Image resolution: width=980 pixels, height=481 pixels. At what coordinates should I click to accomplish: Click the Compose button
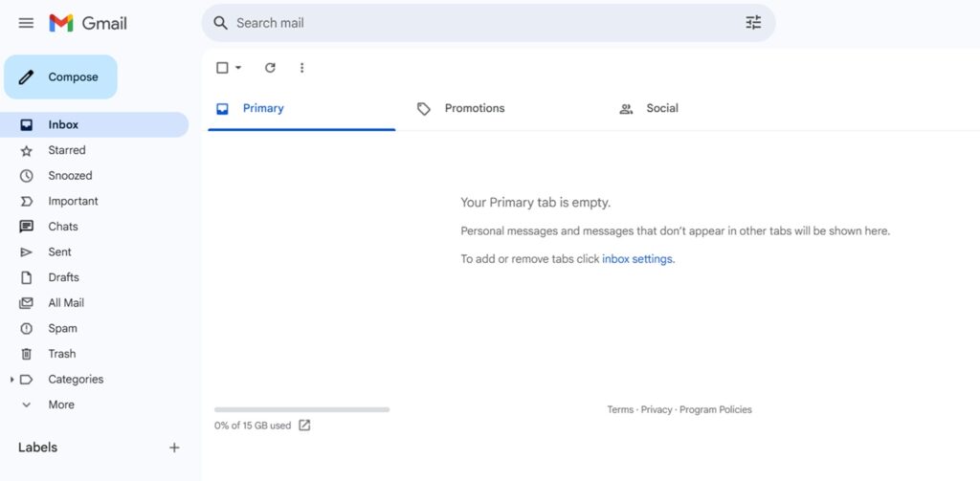point(60,77)
